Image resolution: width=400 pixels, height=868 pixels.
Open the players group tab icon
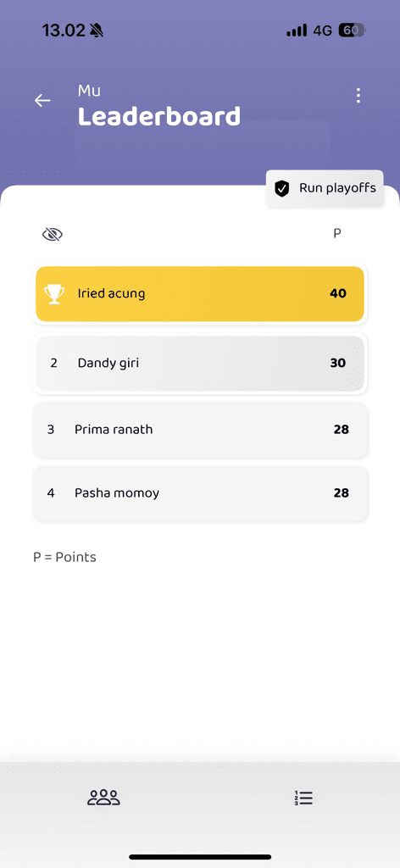[103, 797]
